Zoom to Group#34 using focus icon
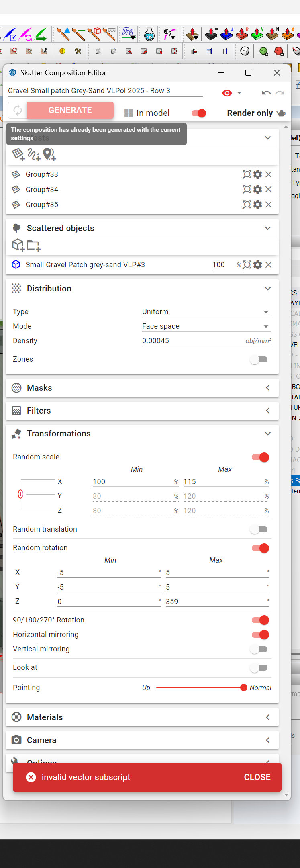The width and height of the screenshot is (300, 868). 247,189
